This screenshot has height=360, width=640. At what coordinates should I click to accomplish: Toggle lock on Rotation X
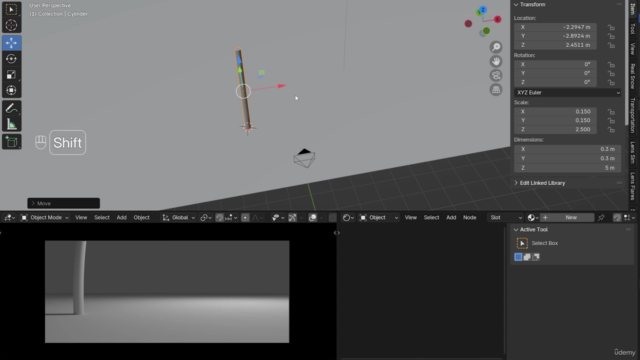[611, 64]
